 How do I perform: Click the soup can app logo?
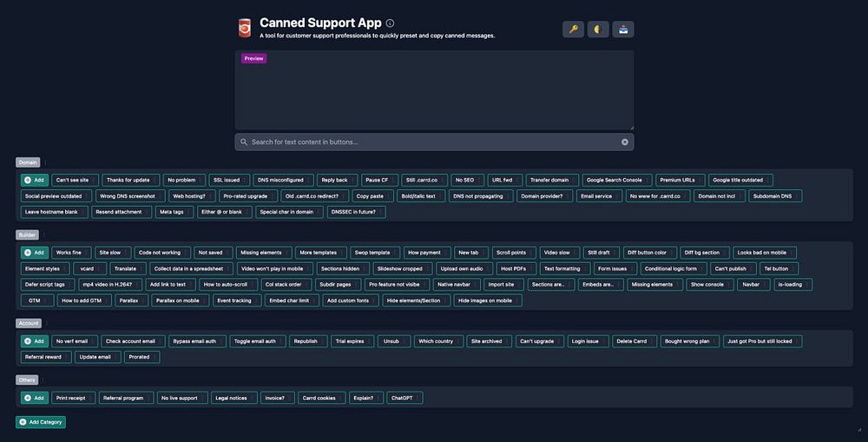(245, 28)
